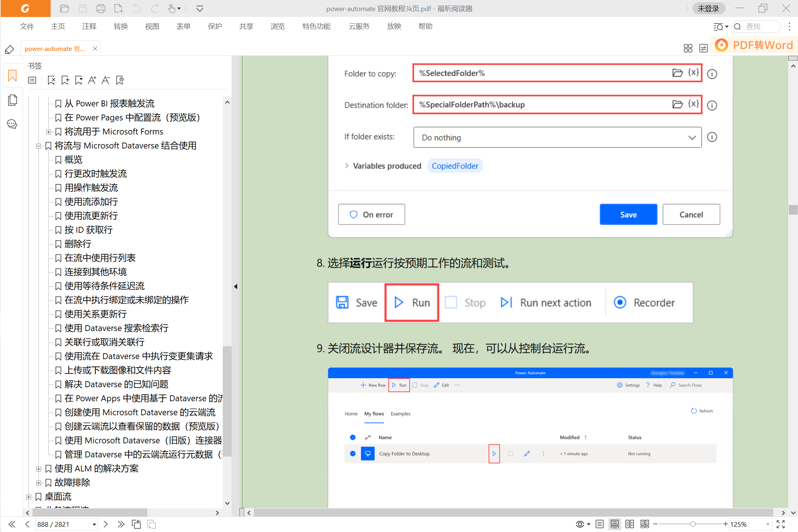Open the 主页 ribbon tab
Screen dimensions: 798x532
pyautogui.click(x=58, y=27)
